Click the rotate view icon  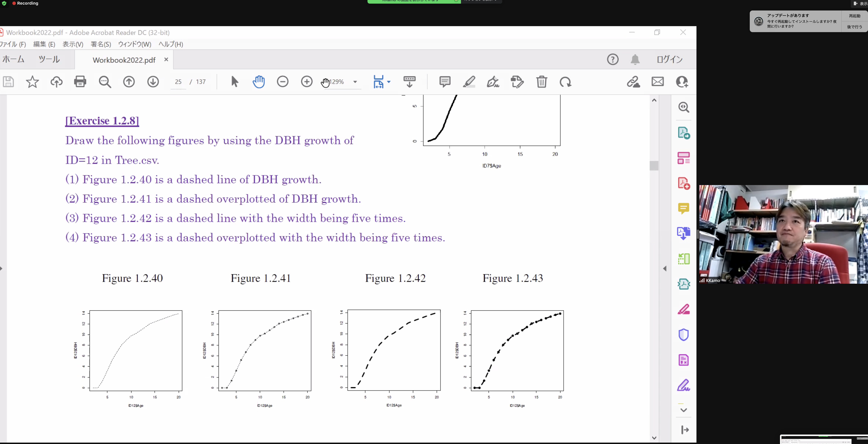[x=565, y=82]
